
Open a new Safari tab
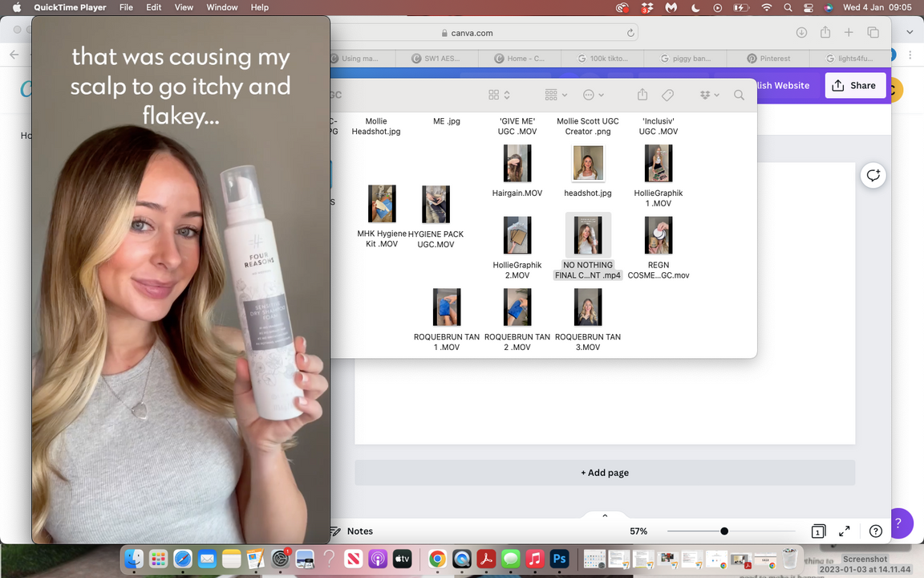[849, 32]
